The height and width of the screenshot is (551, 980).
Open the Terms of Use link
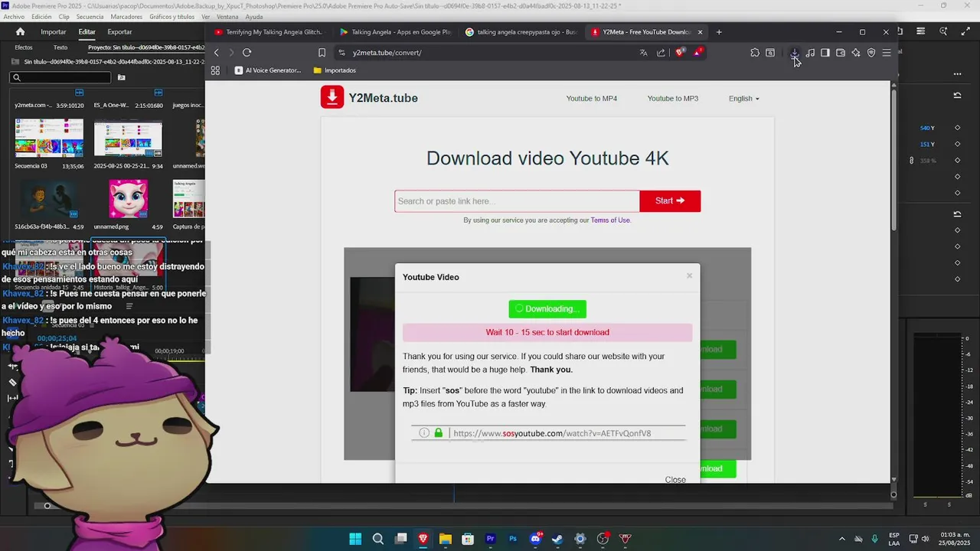point(610,220)
